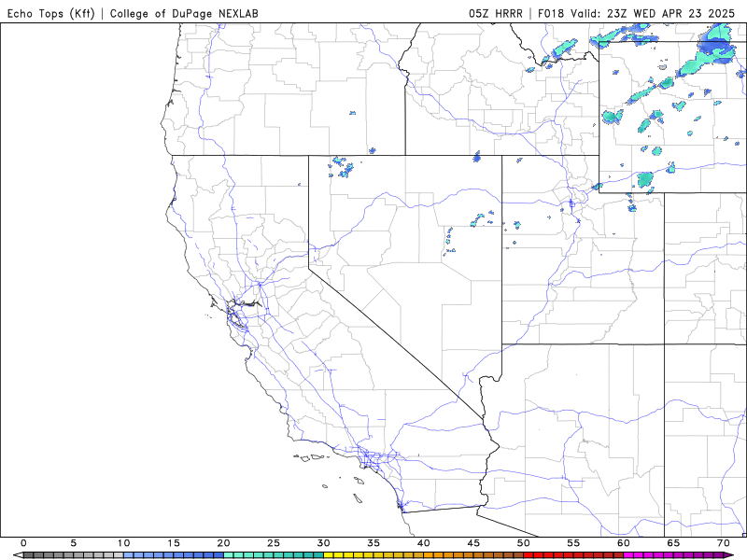Click the colorbar label '10'
Viewport: 747px width, 560px height.
[x=123, y=543]
